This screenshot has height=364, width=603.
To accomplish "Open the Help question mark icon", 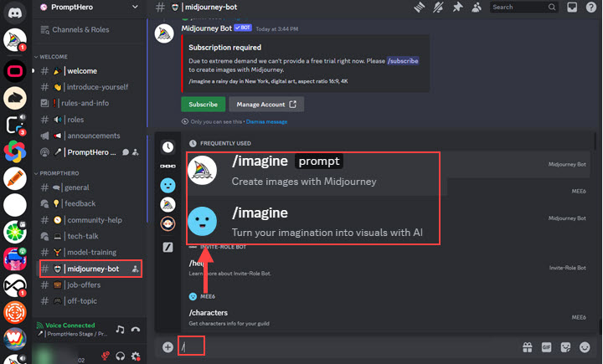I will pos(591,7).
